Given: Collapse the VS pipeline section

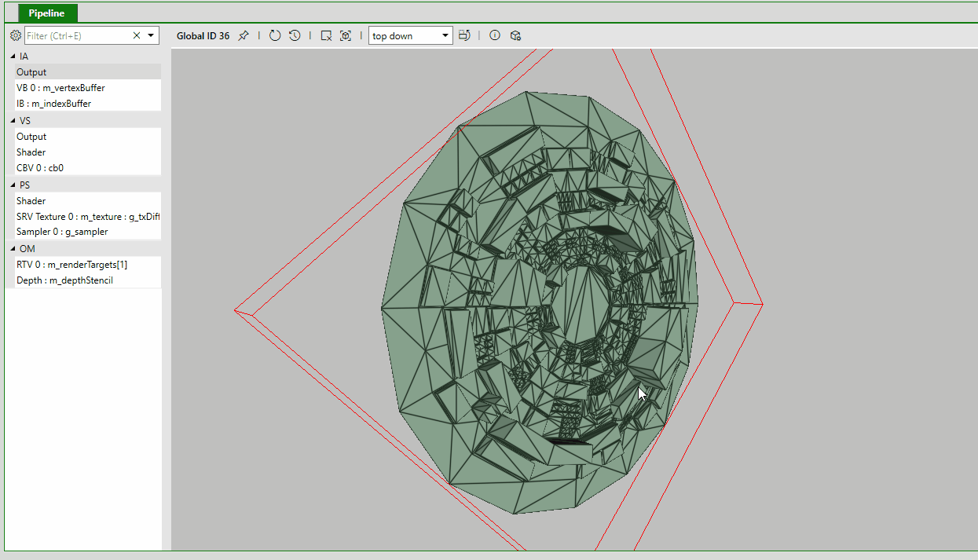Looking at the screenshot, I should pyautogui.click(x=13, y=121).
